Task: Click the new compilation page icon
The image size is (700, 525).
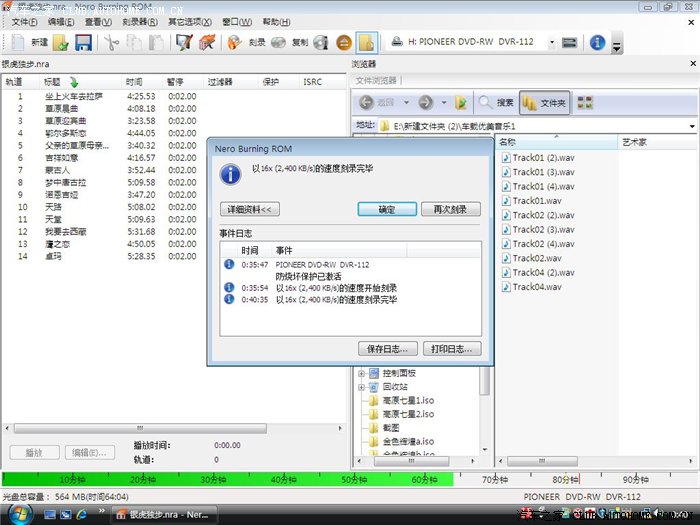Action: pos(18,43)
